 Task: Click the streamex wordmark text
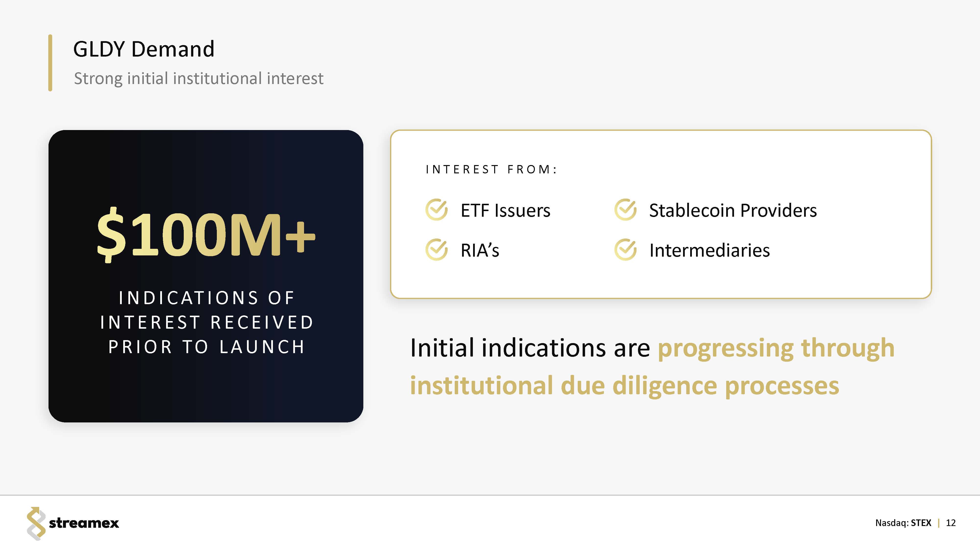point(84,523)
